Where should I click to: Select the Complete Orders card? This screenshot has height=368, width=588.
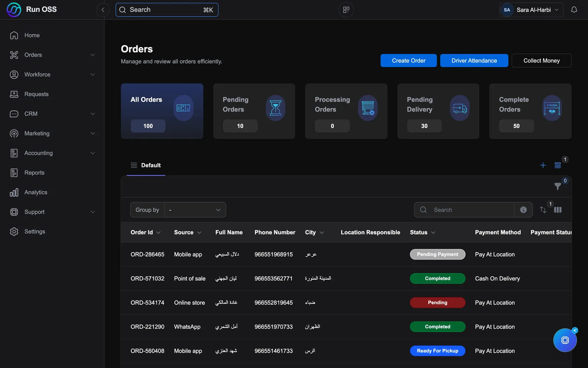[x=530, y=111]
